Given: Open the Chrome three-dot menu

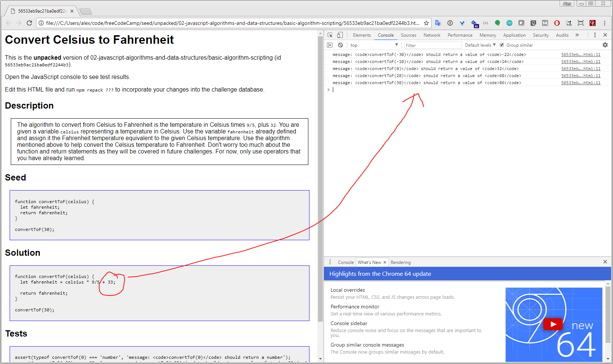Looking at the screenshot, I should 604,23.
